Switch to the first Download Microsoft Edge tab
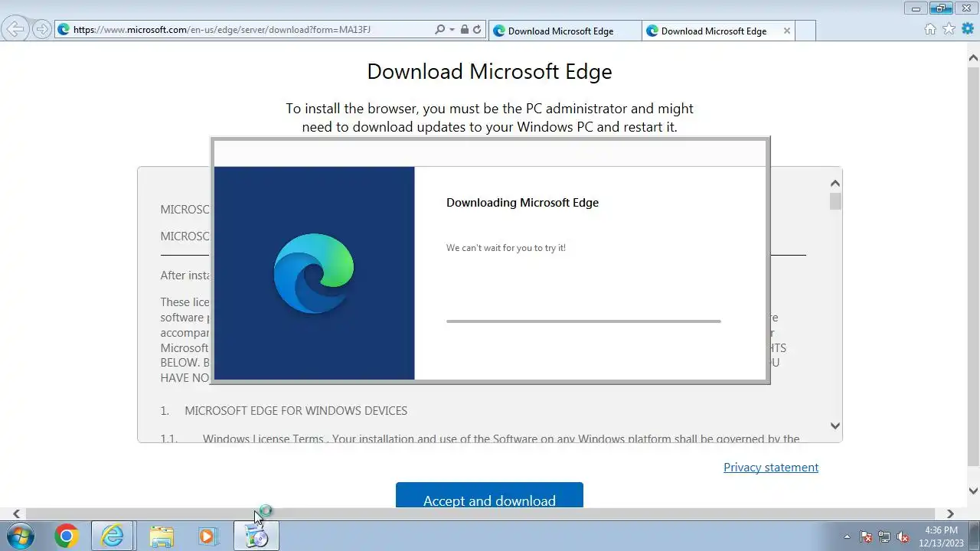 coord(564,31)
